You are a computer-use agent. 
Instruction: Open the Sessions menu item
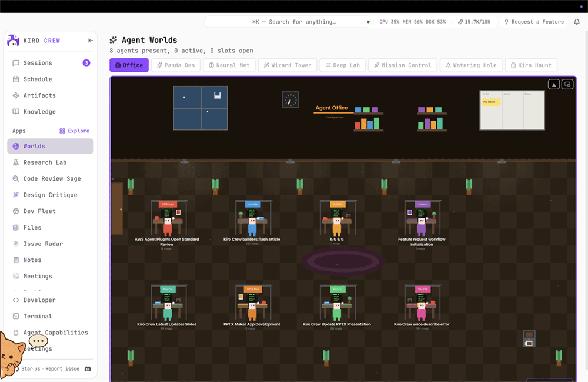pyautogui.click(x=50, y=63)
